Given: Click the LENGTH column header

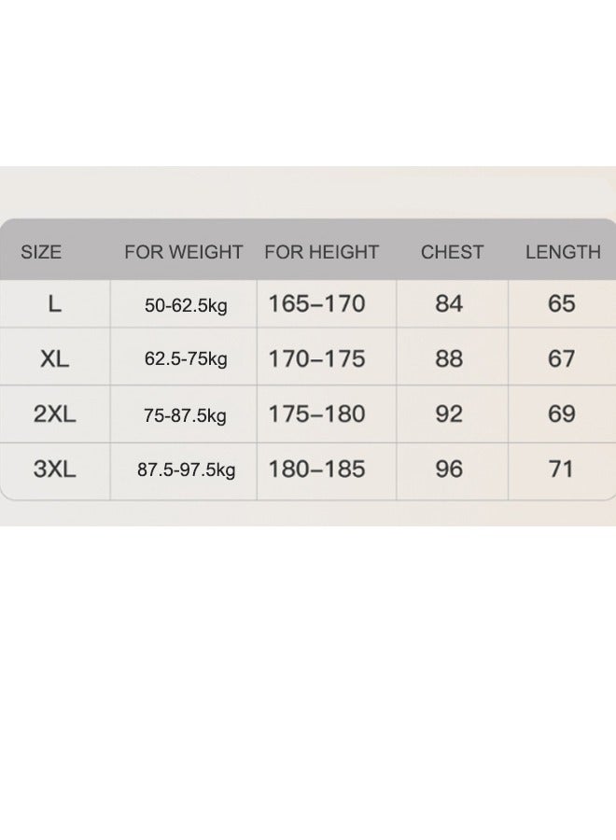Looking at the screenshot, I should (563, 252).
